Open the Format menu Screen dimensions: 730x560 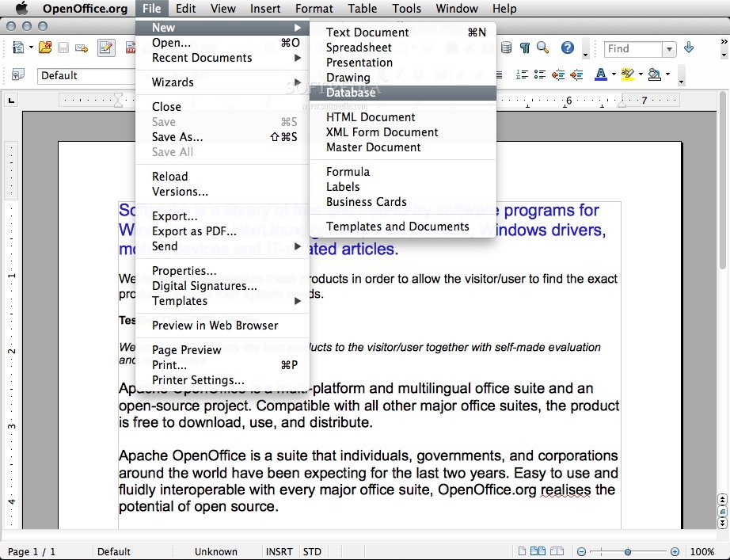[314, 9]
